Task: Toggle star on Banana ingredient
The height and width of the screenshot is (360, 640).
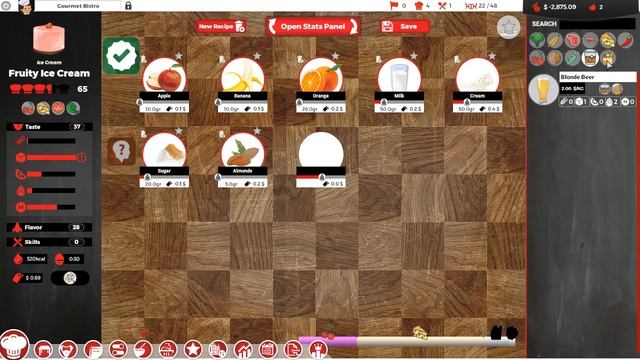Action: [257, 56]
